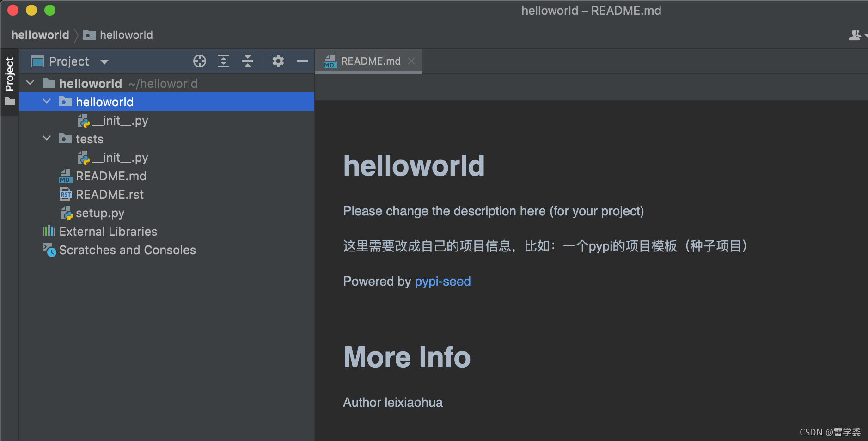This screenshot has height=441, width=868.
Task: Open the user account icon at top right
Action: pyautogui.click(x=855, y=35)
